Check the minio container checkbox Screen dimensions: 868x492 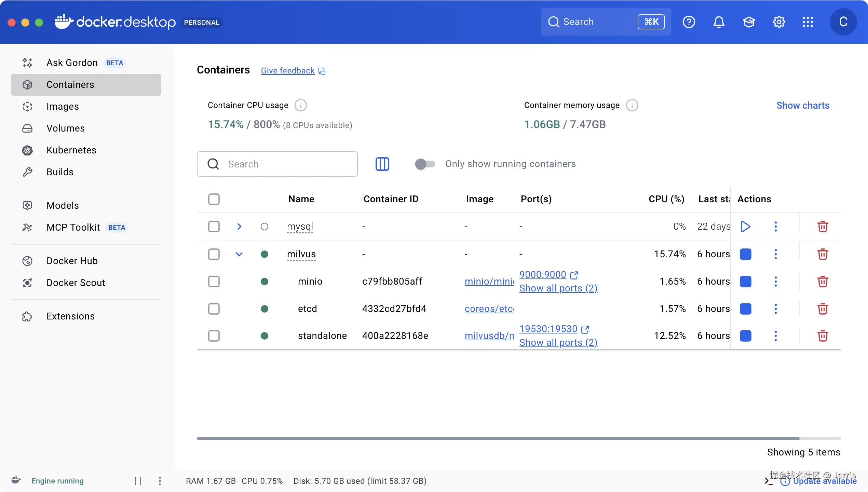tap(214, 282)
